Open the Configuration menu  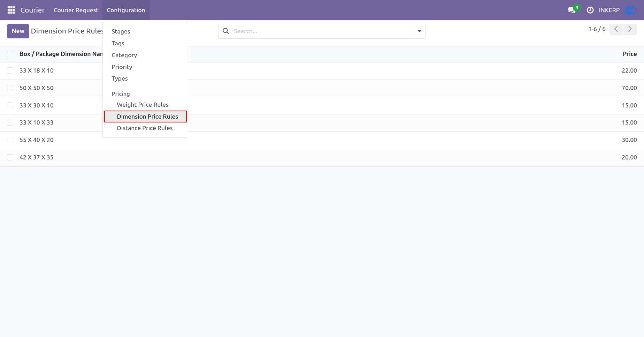126,10
